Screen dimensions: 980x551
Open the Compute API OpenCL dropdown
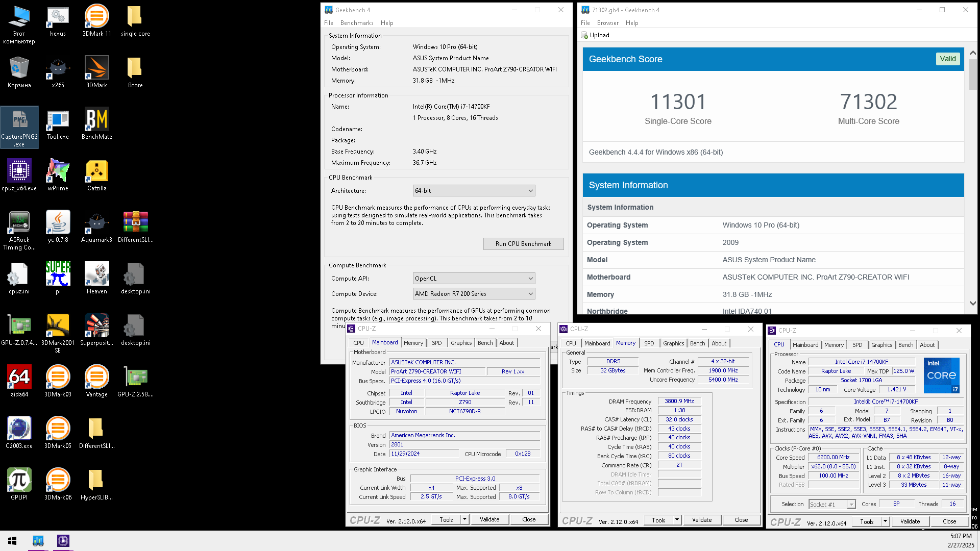[x=474, y=279]
